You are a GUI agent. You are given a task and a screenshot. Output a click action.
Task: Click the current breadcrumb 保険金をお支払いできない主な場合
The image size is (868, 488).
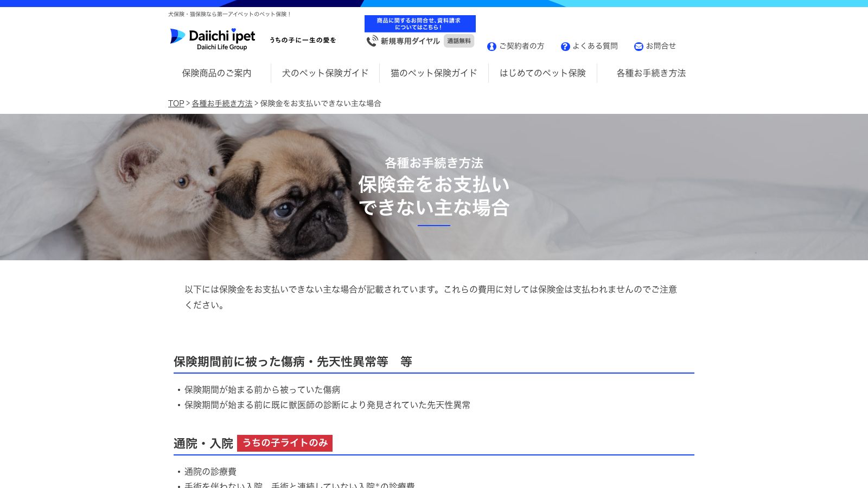click(x=321, y=104)
